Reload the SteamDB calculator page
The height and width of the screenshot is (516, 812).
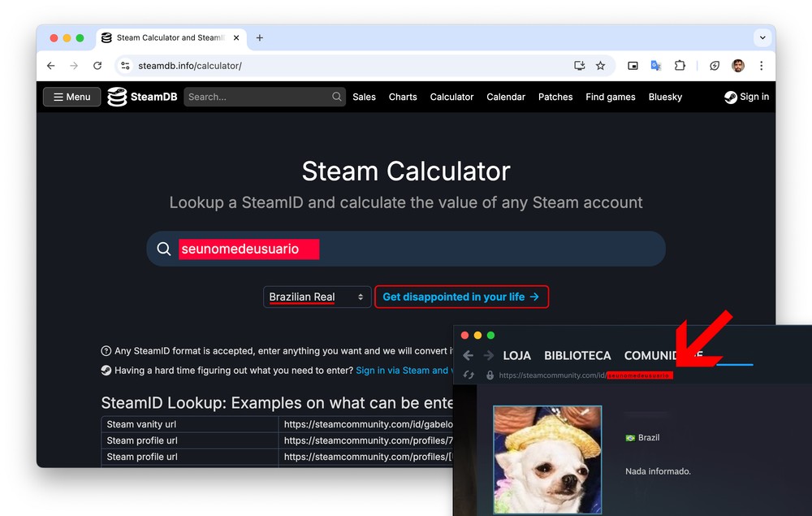click(97, 66)
